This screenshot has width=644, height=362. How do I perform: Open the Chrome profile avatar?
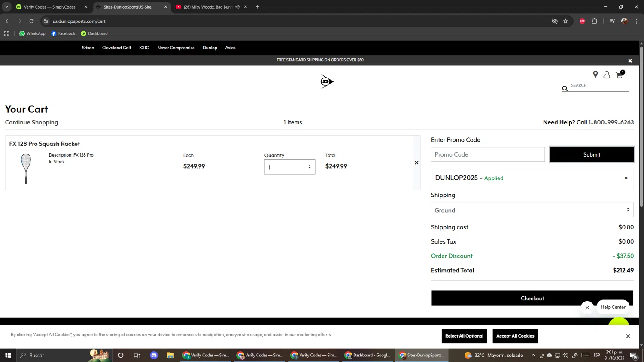(625, 21)
